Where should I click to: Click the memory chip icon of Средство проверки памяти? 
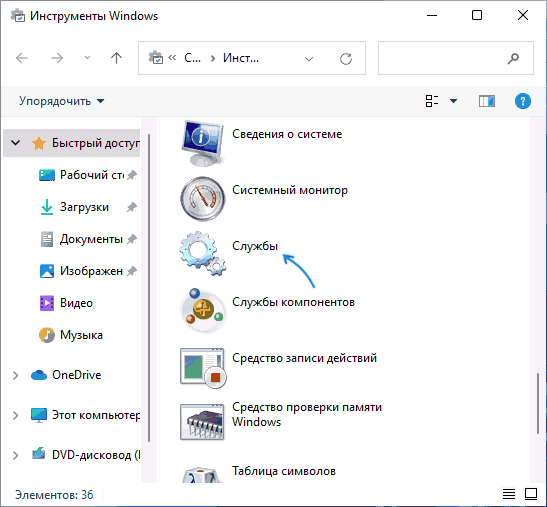click(202, 422)
